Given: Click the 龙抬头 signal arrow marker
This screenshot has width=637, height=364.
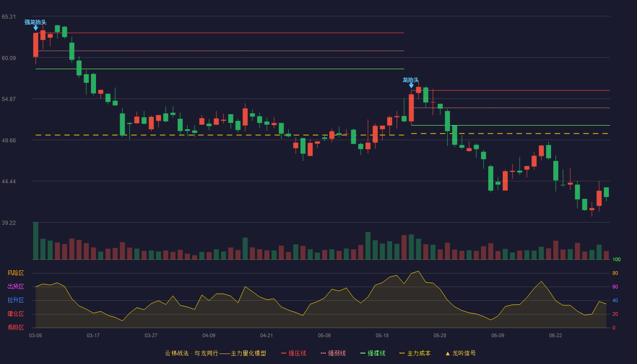Looking at the screenshot, I should [411, 85].
